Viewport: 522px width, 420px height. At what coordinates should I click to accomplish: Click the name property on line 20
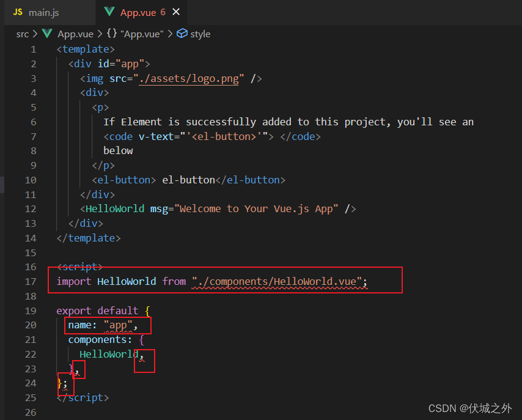[80, 325]
